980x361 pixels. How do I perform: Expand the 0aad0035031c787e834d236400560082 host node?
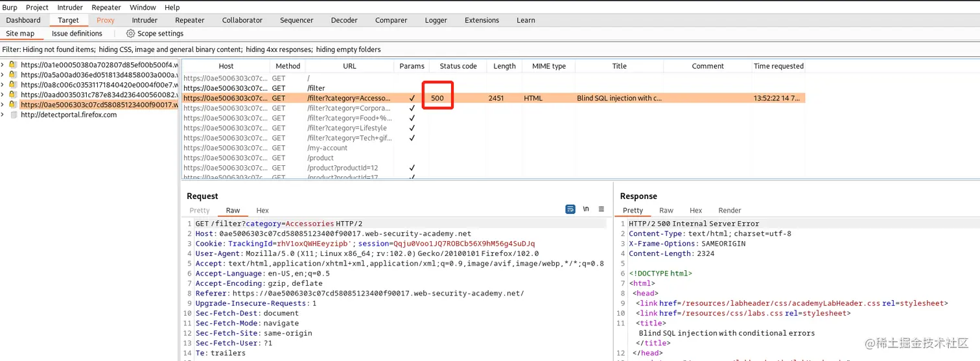[x=3, y=95]
